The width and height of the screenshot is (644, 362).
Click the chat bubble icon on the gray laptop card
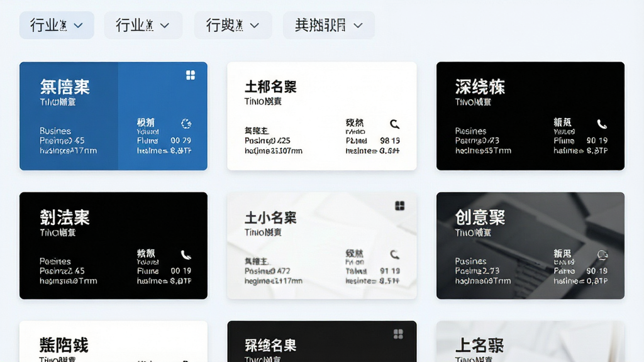pos(602,255)
